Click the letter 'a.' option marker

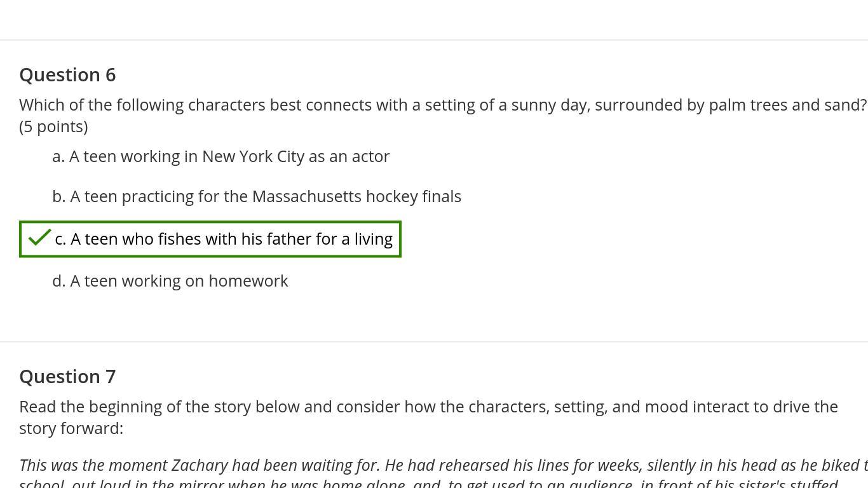coord(58,156)
